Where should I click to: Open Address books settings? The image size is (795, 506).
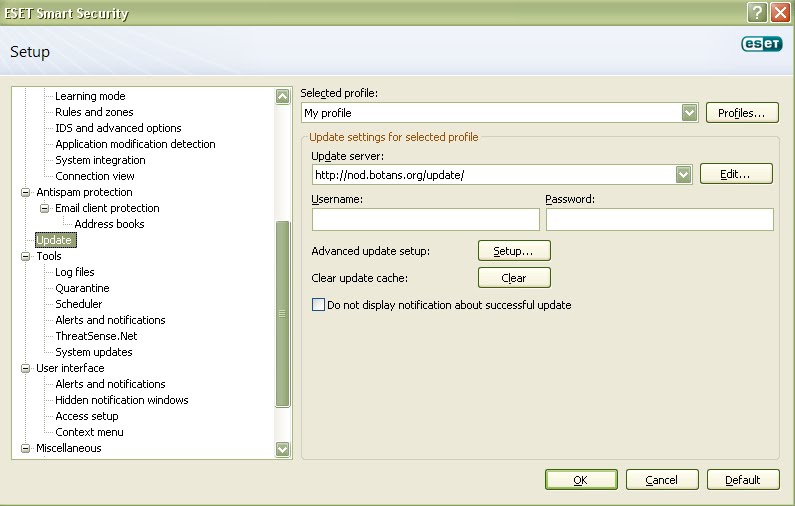tap(110, 224)
